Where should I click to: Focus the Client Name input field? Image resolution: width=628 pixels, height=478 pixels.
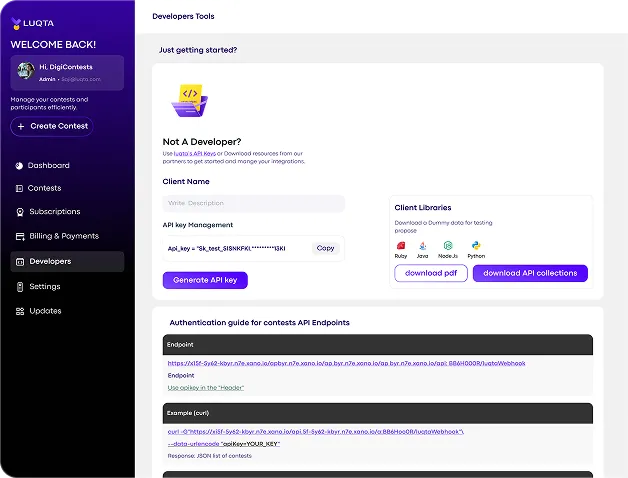click(253, 204)
